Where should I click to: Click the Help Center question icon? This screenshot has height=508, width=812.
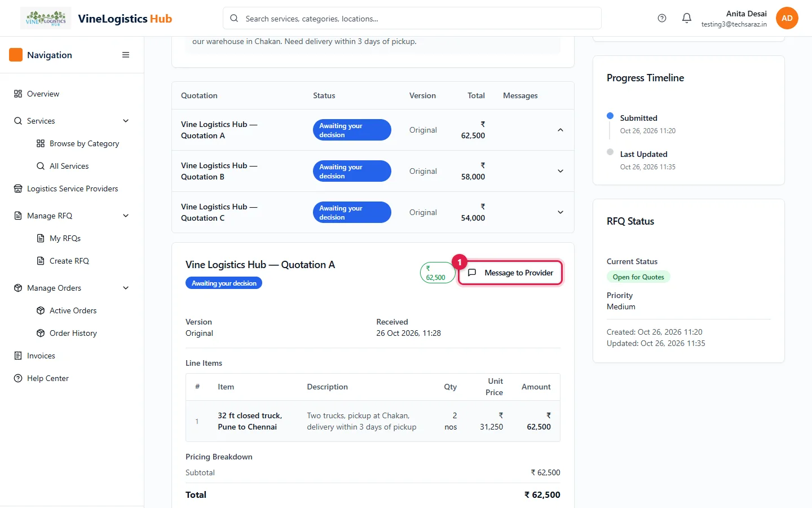tap(18, 378)
